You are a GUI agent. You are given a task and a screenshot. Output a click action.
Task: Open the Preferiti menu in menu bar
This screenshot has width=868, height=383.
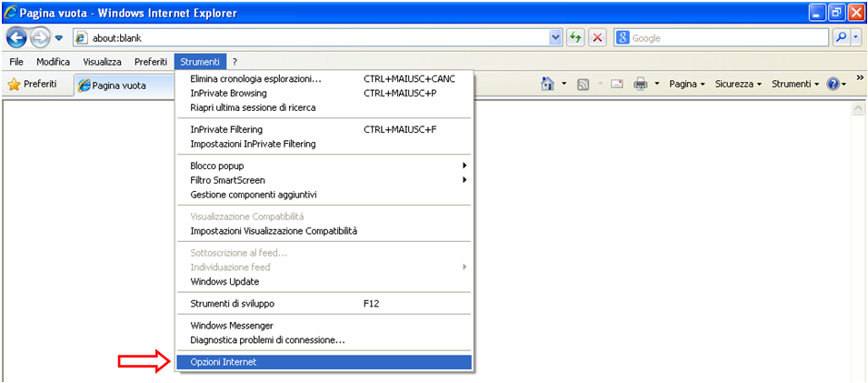[x=151, y=62]
